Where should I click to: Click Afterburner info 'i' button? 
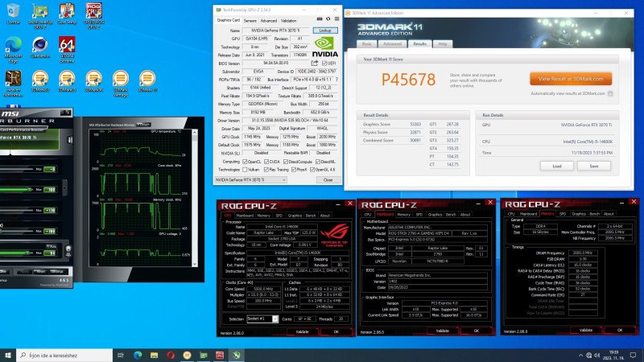(x=69, y=140)
